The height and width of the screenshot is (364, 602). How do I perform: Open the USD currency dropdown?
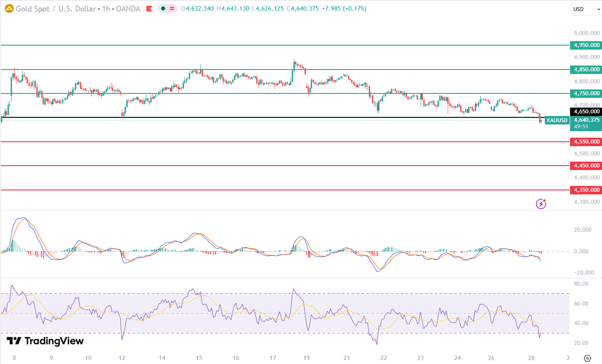[585, 9]
